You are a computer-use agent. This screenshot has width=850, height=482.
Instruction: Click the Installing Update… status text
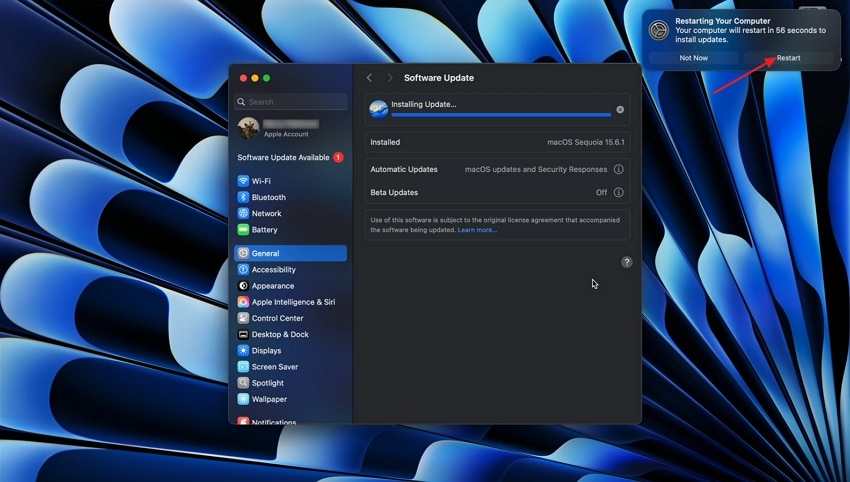coord(424,104)
